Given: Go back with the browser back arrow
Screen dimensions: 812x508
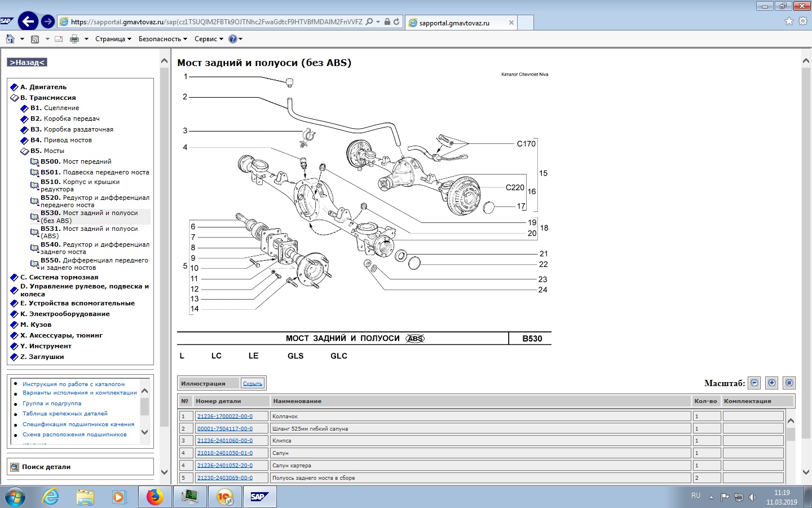Looking at the screenshot, I should [x=28, y=21].
